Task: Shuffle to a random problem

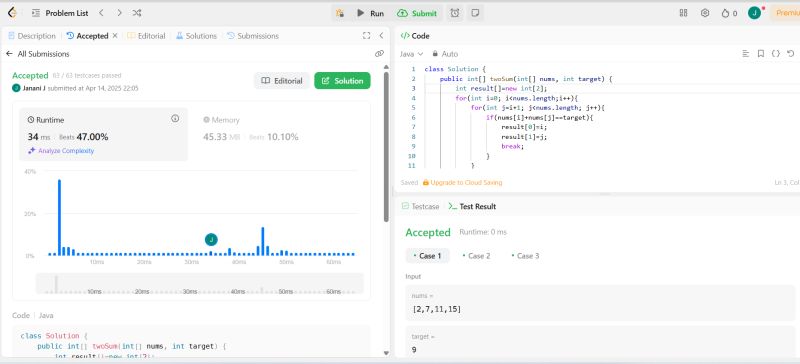Action: (x=137, y=13)
